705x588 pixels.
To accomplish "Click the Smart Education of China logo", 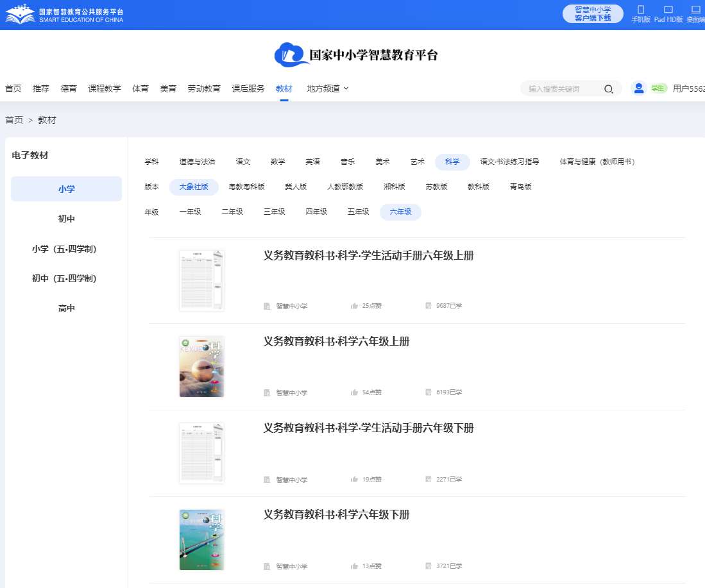I will point(64,15).
